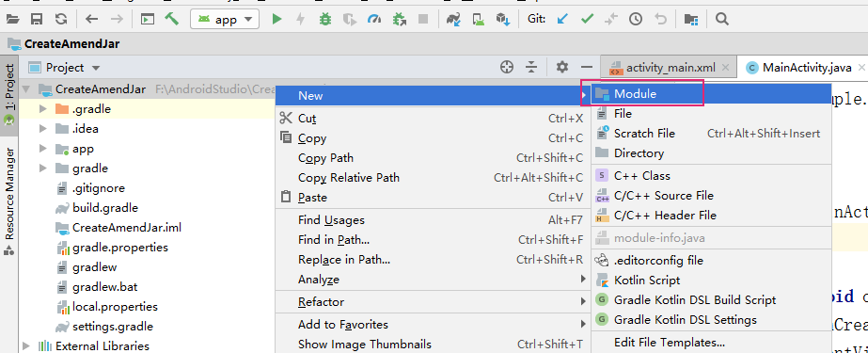868x353 pixels.
Task: Choose .editorconfig file entry
Action: [711, 261]
